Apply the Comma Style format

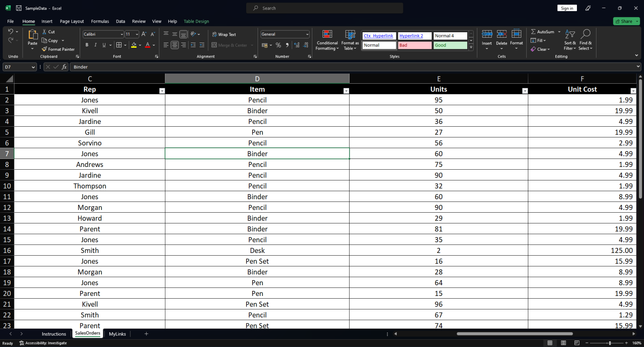pos(287,45)
